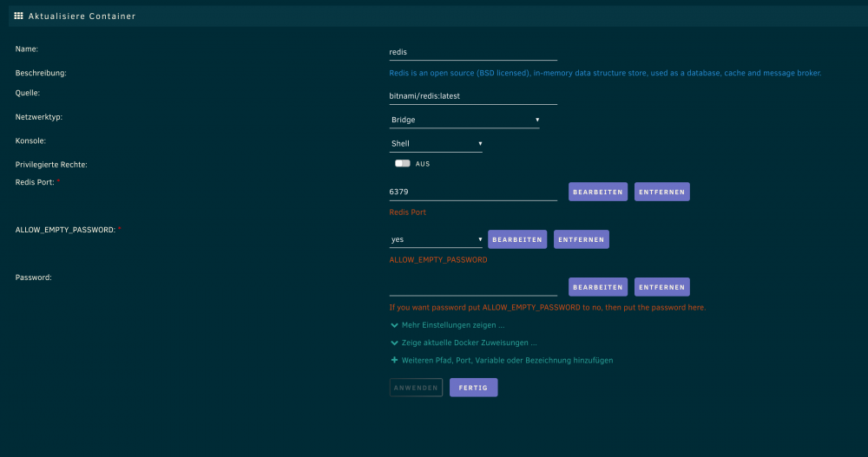This screenshot has height=457, width=868.
Task: Expand Zeige aktuelle Docker Zuweisungen
Action: (469, 343)
